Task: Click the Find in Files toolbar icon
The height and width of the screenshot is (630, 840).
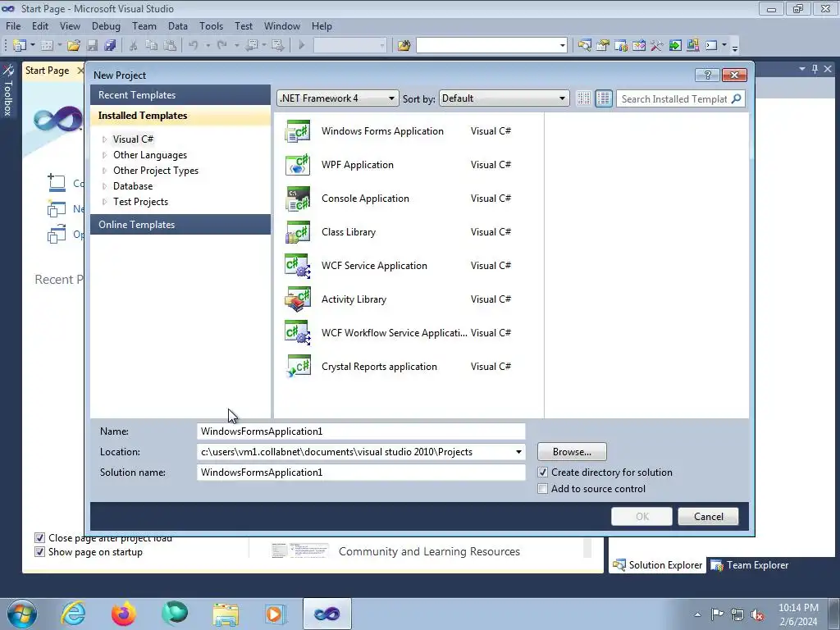Action: 404,46
